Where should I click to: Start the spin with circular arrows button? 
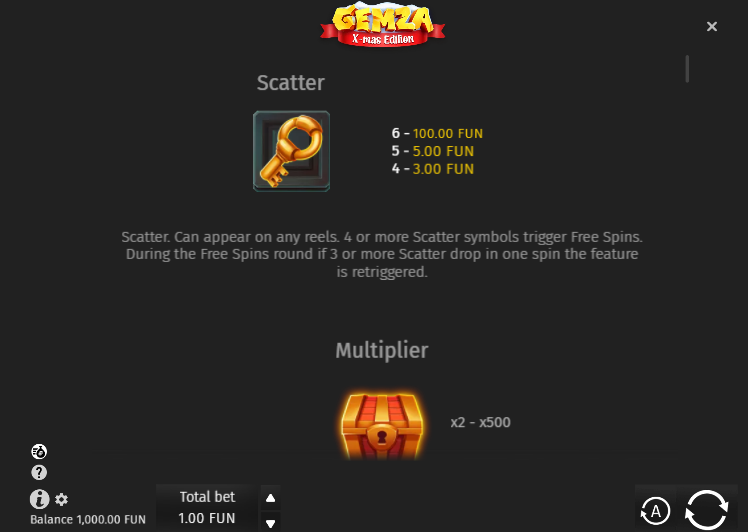tap(706, 510)
